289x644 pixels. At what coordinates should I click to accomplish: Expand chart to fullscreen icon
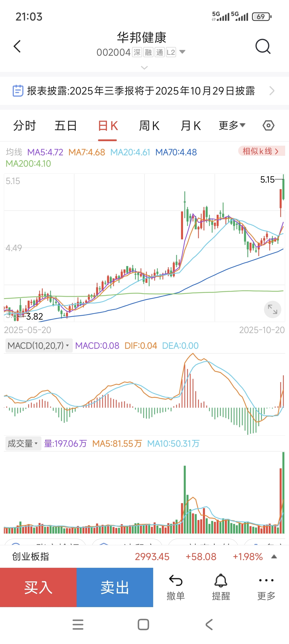[273, 309]
